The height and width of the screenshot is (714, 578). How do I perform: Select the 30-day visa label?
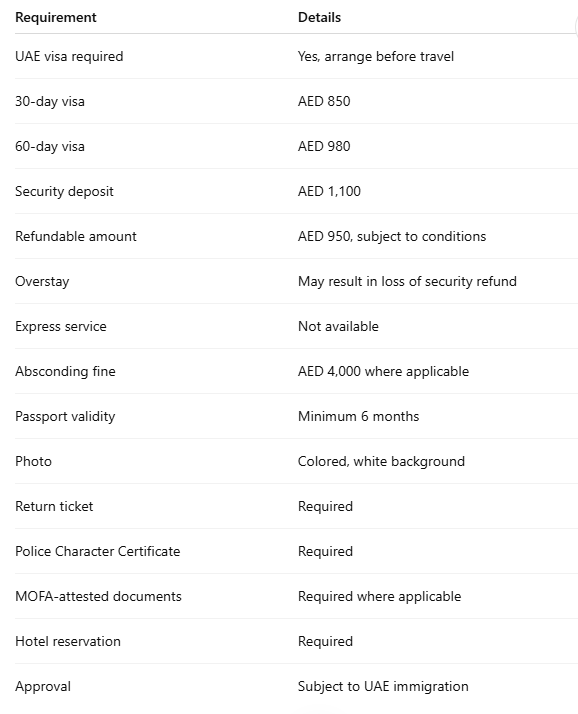[50, 101]
